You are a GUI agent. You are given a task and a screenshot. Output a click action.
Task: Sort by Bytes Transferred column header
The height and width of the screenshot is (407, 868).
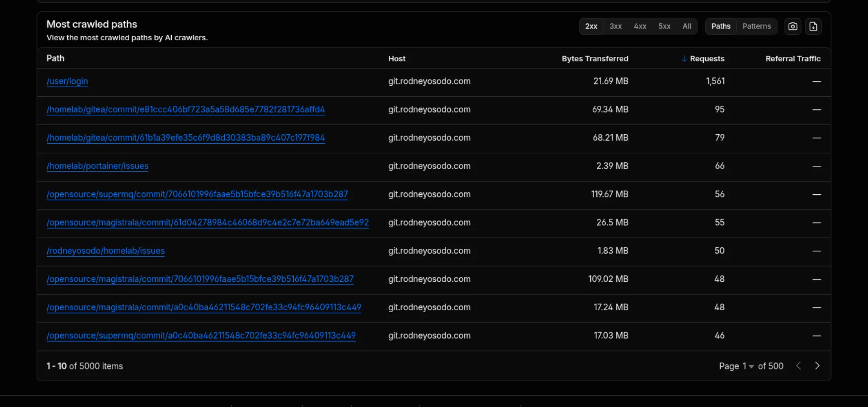coord(595,59)
